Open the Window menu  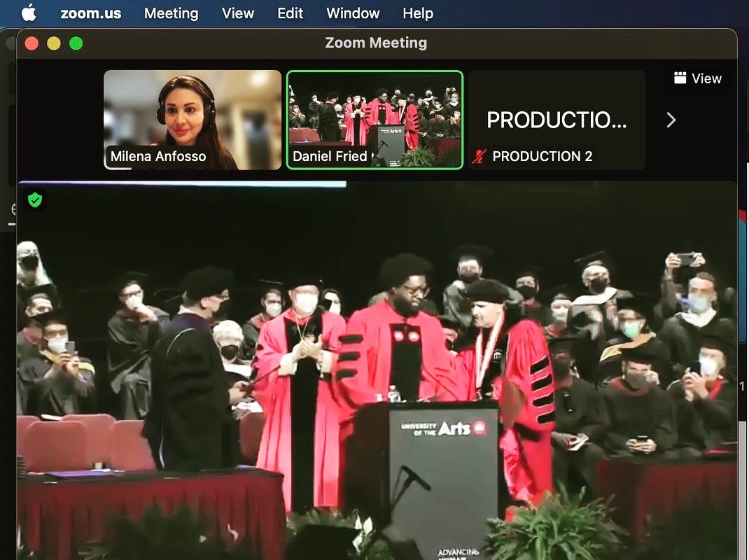[x=353, y=13]
